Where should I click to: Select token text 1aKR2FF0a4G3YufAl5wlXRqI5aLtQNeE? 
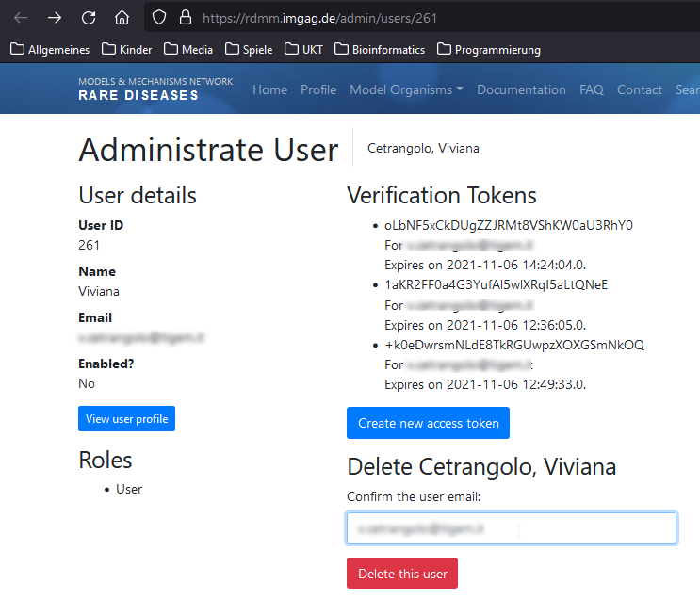pos(496,284)
